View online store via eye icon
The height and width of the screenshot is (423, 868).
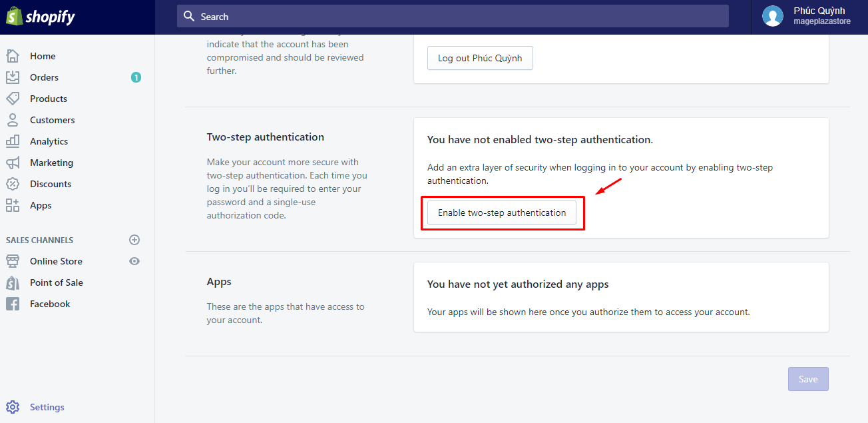[134, 261]
